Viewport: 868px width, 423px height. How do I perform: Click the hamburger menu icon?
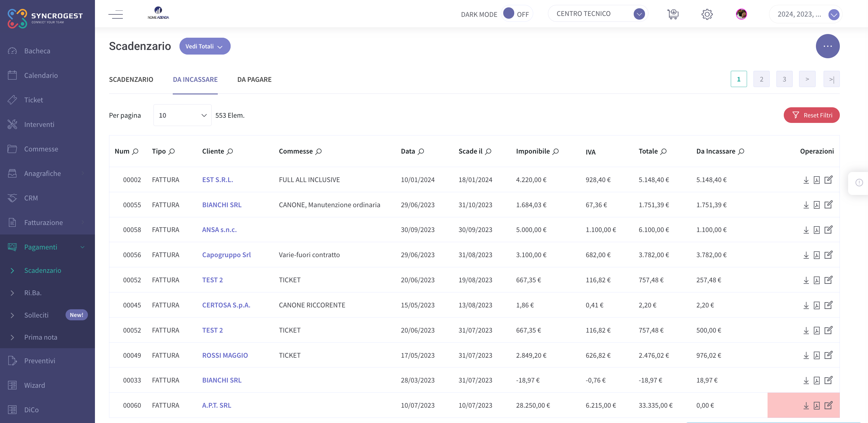tap(115, 14)
